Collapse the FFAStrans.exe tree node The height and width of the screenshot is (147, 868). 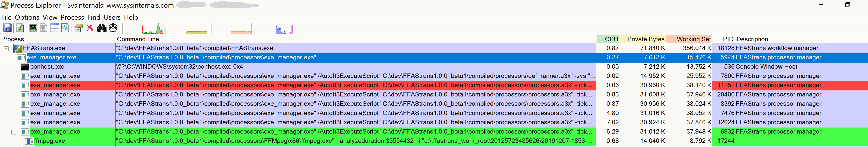6,48
